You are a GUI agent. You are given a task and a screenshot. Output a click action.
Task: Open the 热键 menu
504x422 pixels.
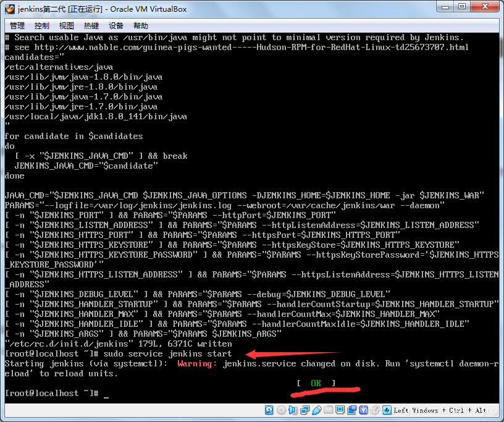pos(91,26)
